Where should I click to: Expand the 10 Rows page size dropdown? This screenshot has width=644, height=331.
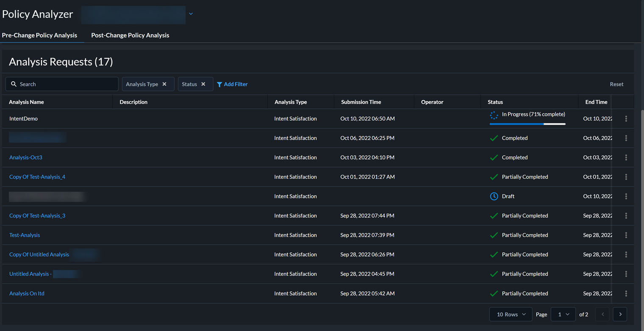[x=511, y=314]
